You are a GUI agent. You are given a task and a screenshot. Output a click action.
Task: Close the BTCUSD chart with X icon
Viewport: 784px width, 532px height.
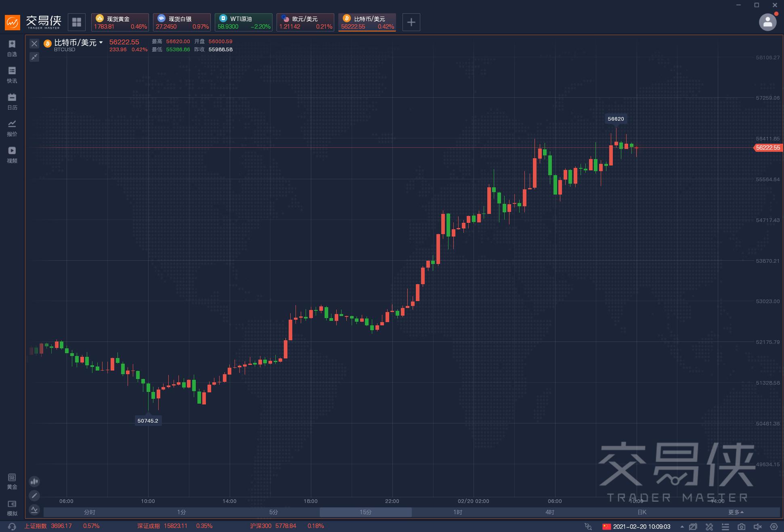[x=34, y=44]
